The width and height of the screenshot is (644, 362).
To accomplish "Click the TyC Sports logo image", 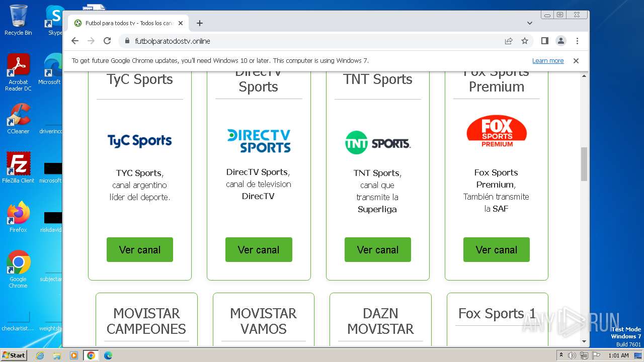I will pyautogui.click(x=140, y=140).
